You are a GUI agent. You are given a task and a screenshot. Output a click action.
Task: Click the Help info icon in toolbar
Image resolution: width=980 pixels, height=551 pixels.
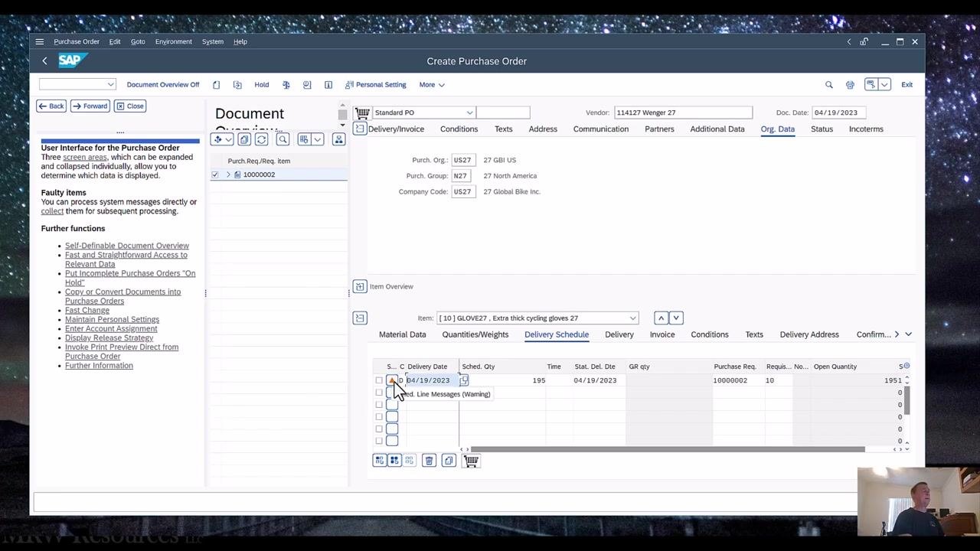pyautogui.click(x=328, y=85)
